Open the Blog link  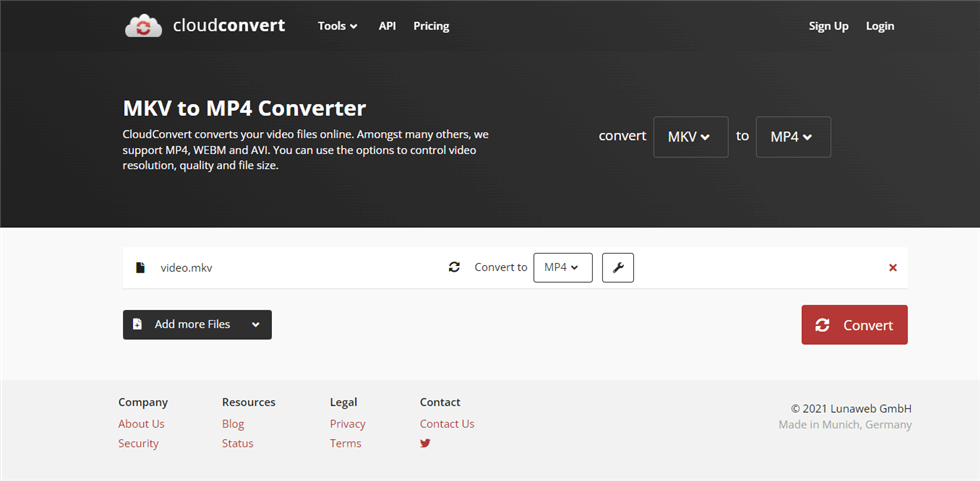(233, 424)
